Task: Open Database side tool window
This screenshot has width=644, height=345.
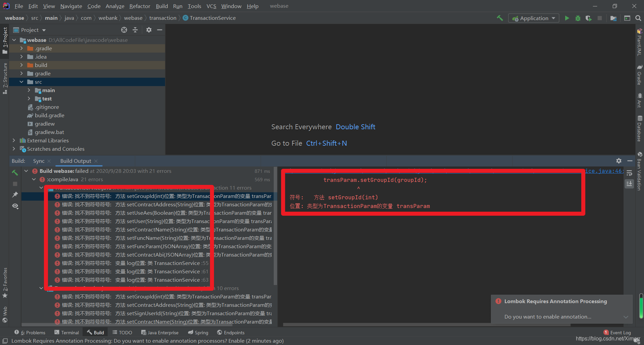Action: tap(639, 128)
